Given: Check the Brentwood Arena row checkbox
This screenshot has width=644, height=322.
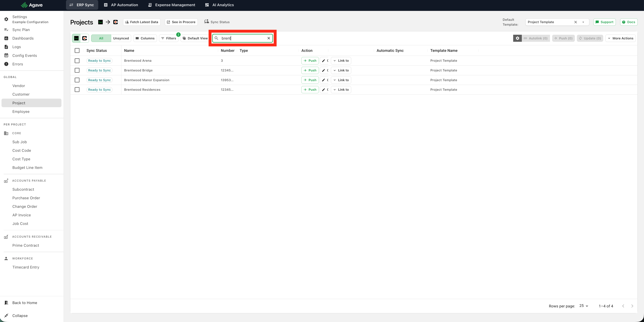Looking at the screenshot, I should click(x=77, y=61).
